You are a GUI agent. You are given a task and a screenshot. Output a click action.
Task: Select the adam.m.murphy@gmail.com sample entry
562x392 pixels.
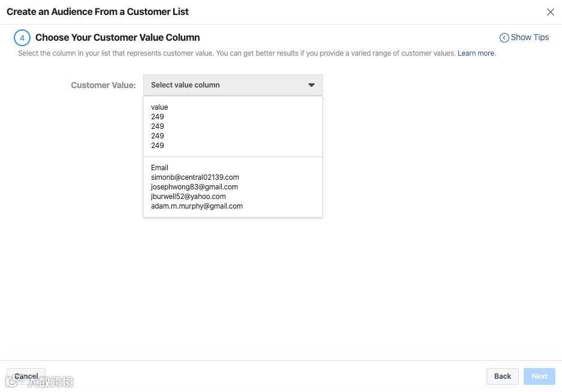point(197,206)
